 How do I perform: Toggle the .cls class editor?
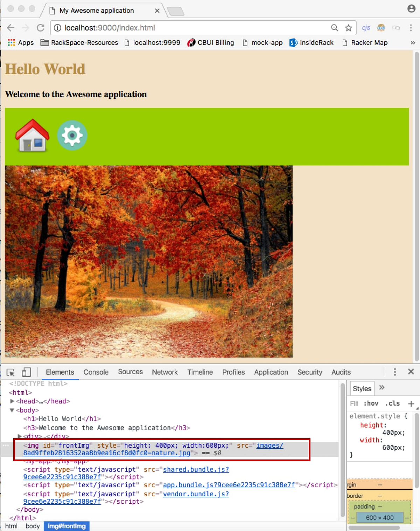click(392, 404)
